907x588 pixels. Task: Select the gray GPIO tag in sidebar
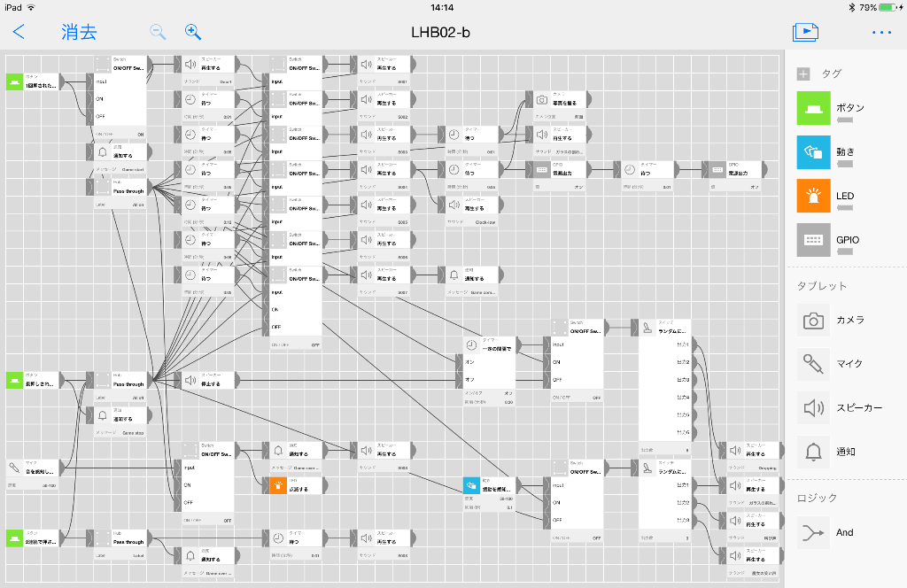(x=813, y=240)
